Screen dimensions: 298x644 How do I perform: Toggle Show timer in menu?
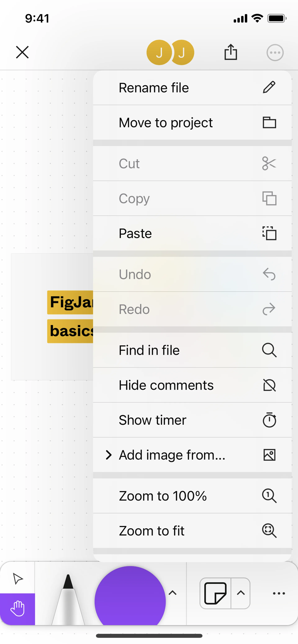point(192,420)
